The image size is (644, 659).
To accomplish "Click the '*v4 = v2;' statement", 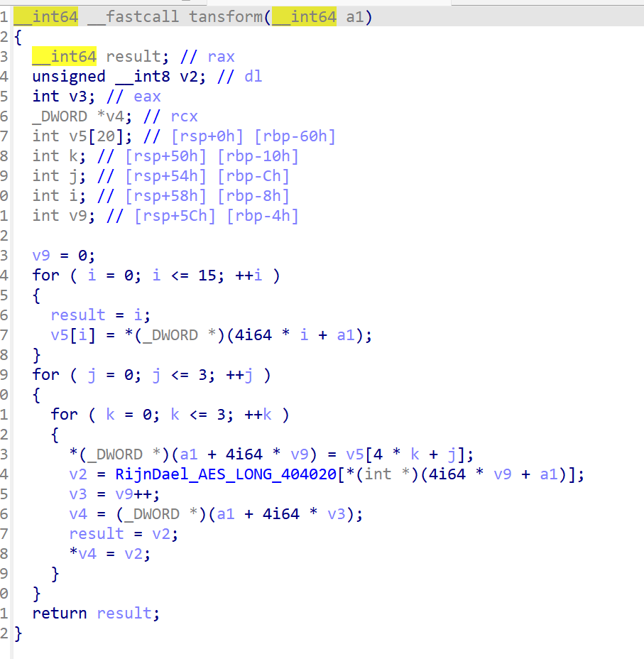I will [x=109, y=553].
